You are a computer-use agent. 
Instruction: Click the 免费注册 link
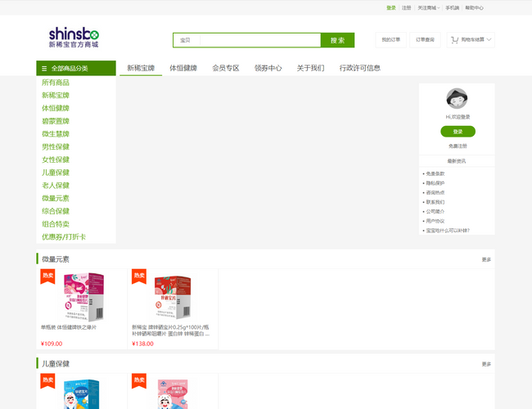coord(458,146)
